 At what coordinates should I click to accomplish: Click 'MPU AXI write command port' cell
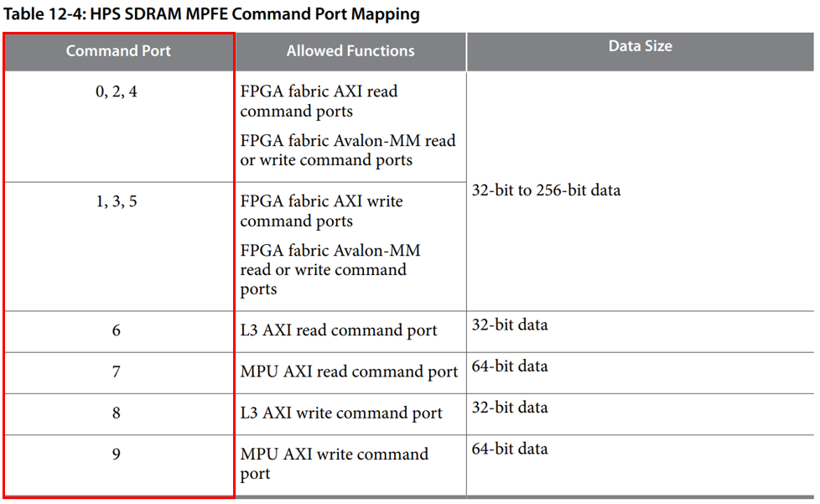click(x=334, y=463)
